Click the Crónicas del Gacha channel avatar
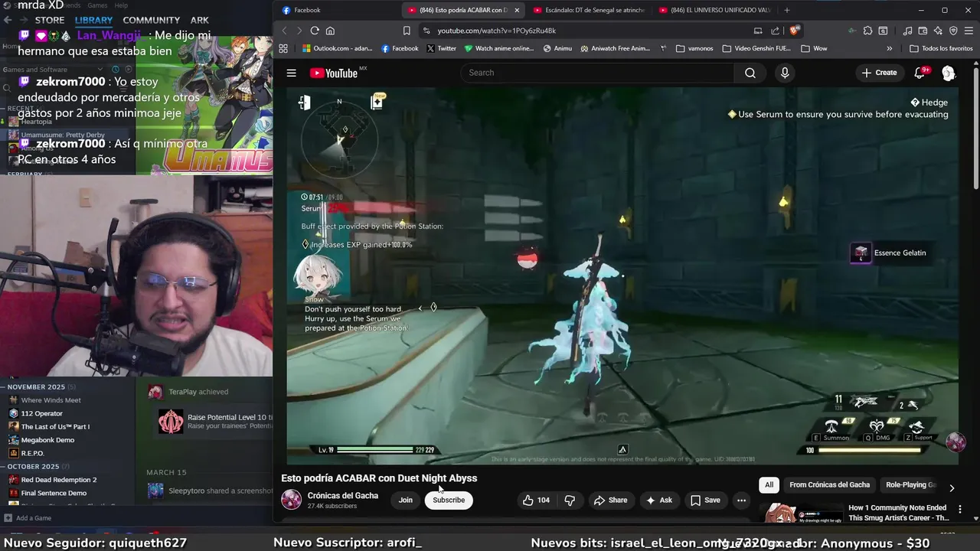Screen dimensions: 980x551 [x=292, y=500]
